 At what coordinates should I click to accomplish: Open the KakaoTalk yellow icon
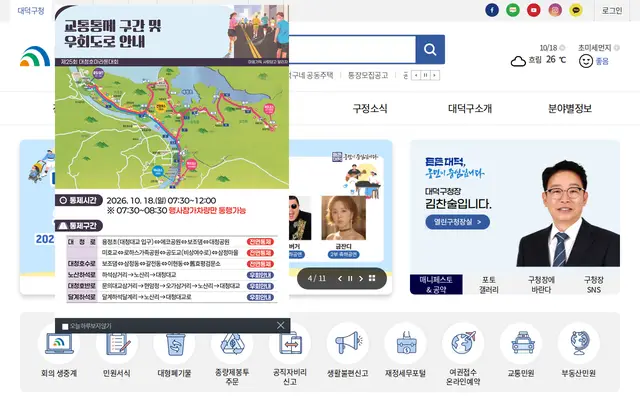point(576,10)
